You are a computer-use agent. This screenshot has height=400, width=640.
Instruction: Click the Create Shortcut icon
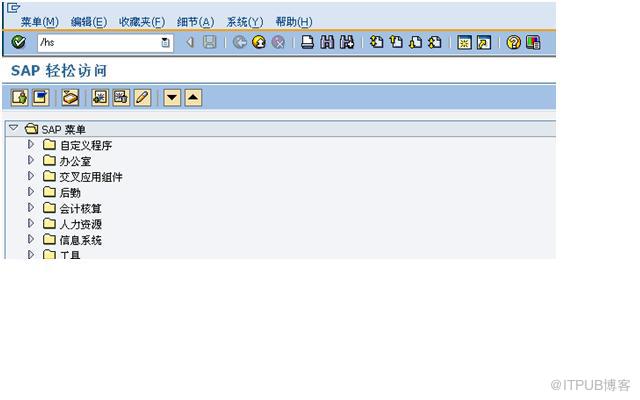484,42
